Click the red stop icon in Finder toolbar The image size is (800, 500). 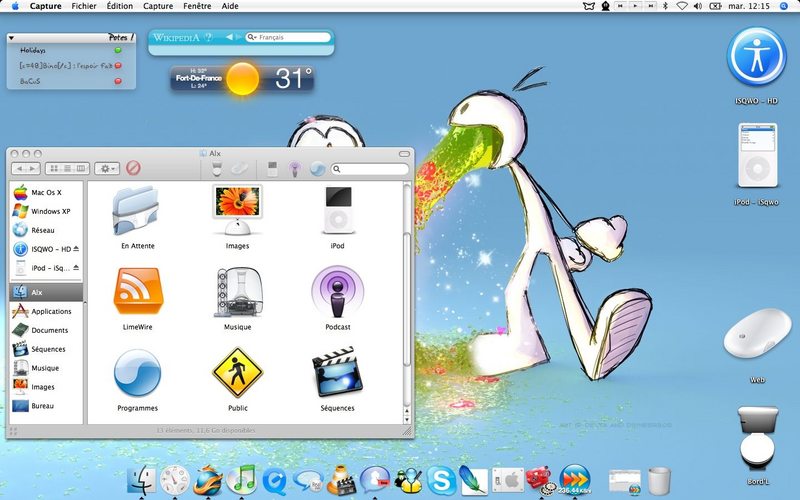(x=133, y=168)
